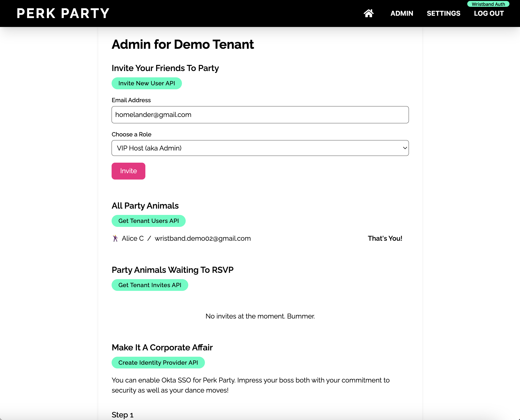The image size is (520, 420).
Task: Click the Wristband Auth badge
Action: coord(488,4)
